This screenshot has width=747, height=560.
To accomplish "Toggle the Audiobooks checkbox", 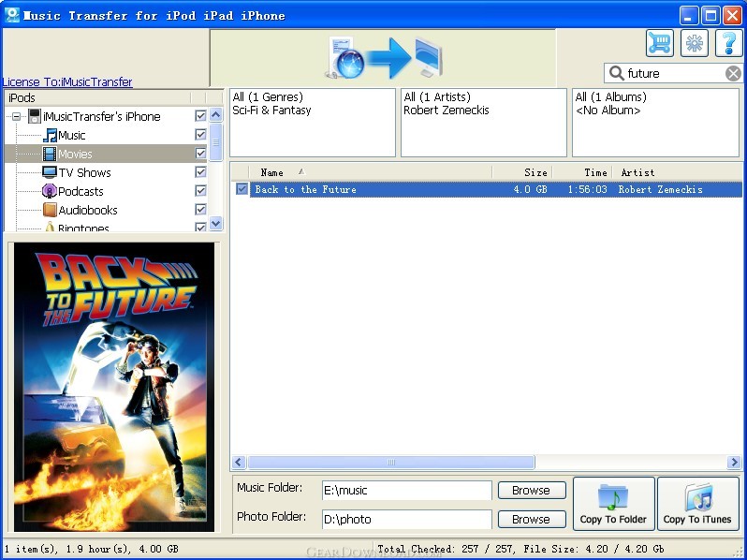I will pyautogui.click(x=200, y=210).
